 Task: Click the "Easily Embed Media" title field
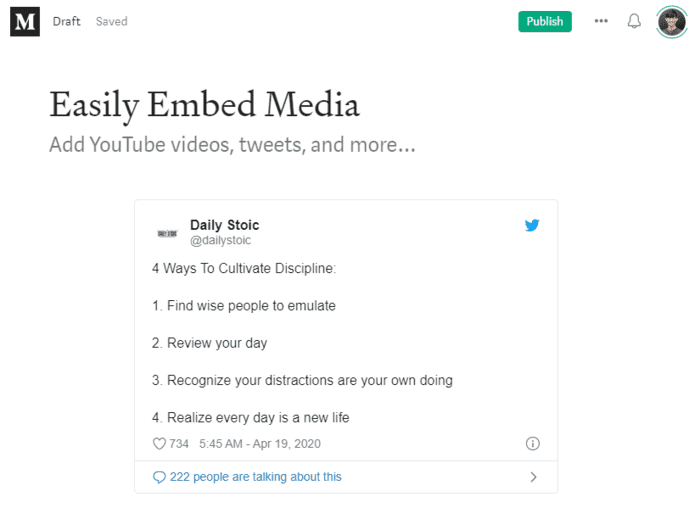[204, 105]
